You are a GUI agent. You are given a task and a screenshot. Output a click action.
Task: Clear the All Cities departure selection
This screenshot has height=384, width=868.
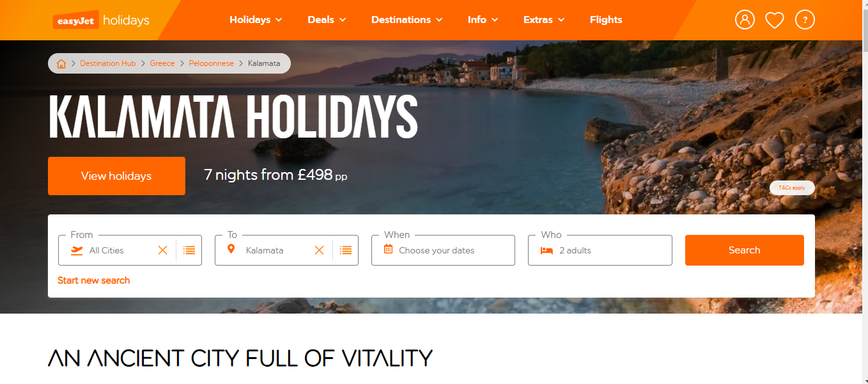163,250
